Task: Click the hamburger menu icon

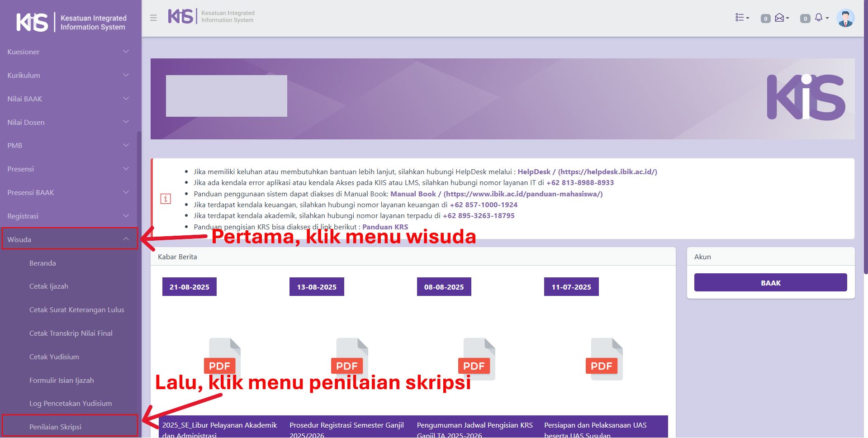Action: [153, 18]
